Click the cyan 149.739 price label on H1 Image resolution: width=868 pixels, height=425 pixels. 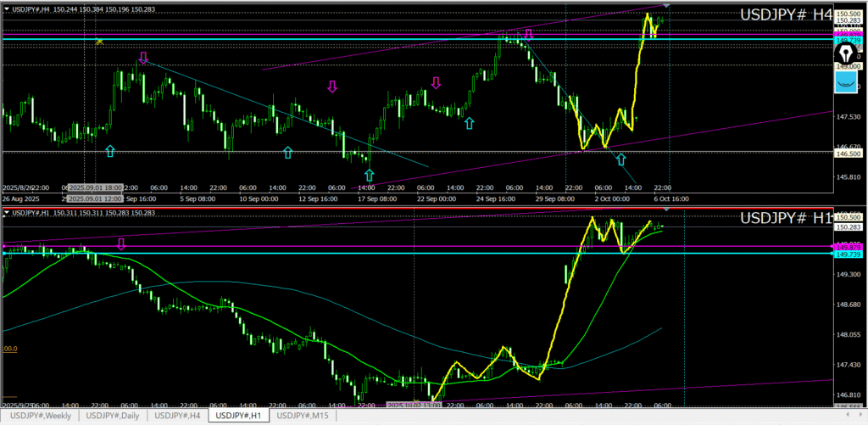[x=849, y=254]
